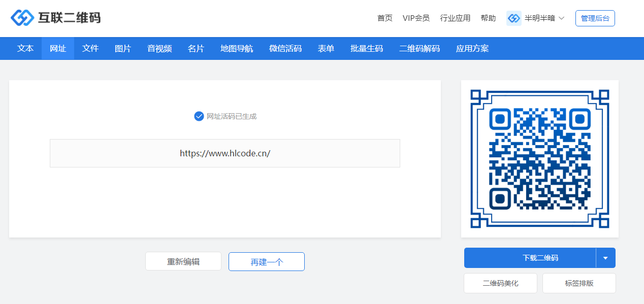Click the 重新编辑 button
The image size is (644, 304).
(x=183, y=261)
